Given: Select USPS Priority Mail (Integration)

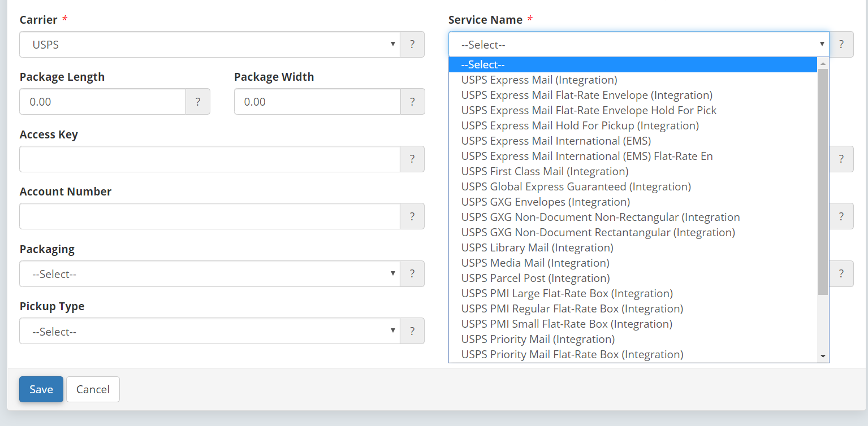Looking at the screenshot, I should coord(633,339).
